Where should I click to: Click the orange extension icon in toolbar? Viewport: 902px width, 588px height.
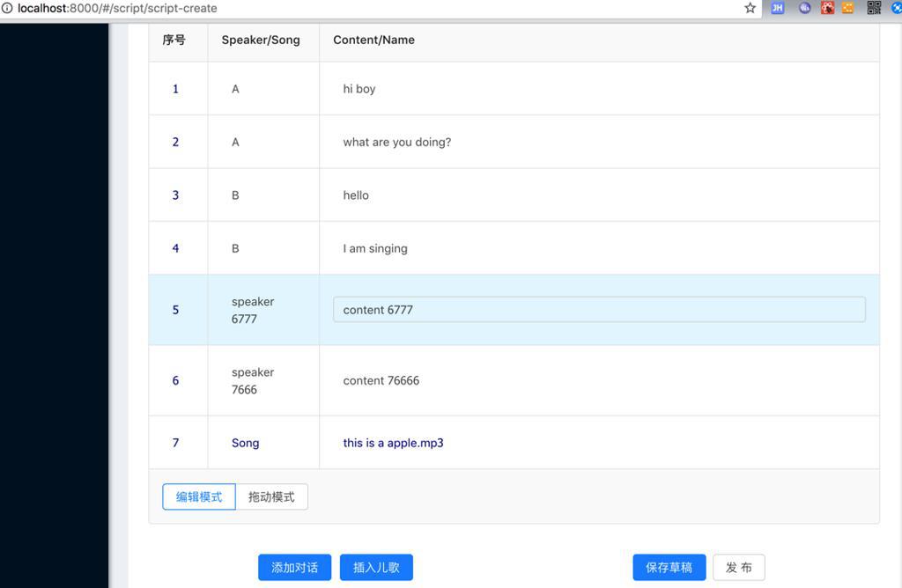pyautogui.click(x=848, y=8)
